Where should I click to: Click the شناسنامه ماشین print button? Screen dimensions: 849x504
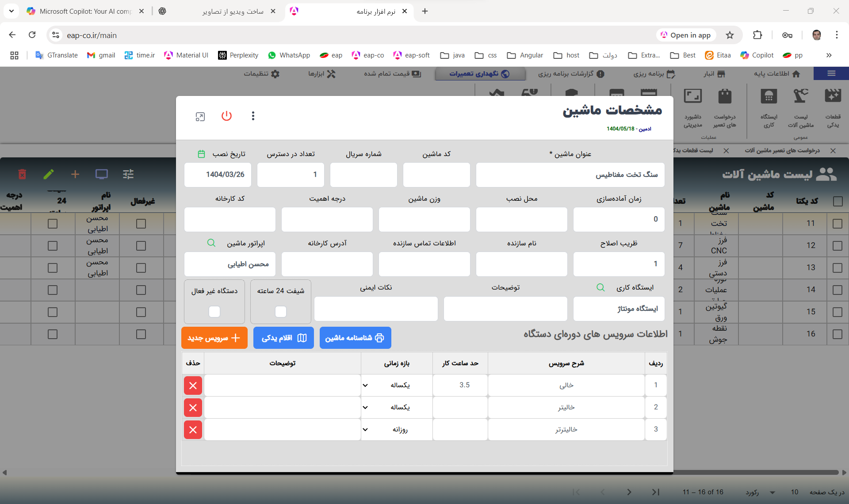click(355, 338)
